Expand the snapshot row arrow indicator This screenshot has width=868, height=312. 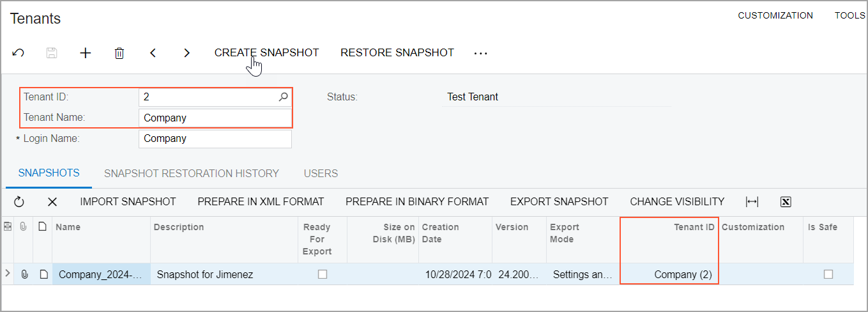coord(8,274)
